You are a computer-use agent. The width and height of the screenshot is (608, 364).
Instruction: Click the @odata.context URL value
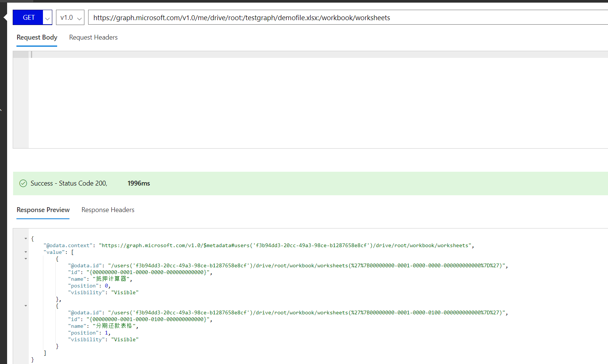coord(286,245)
